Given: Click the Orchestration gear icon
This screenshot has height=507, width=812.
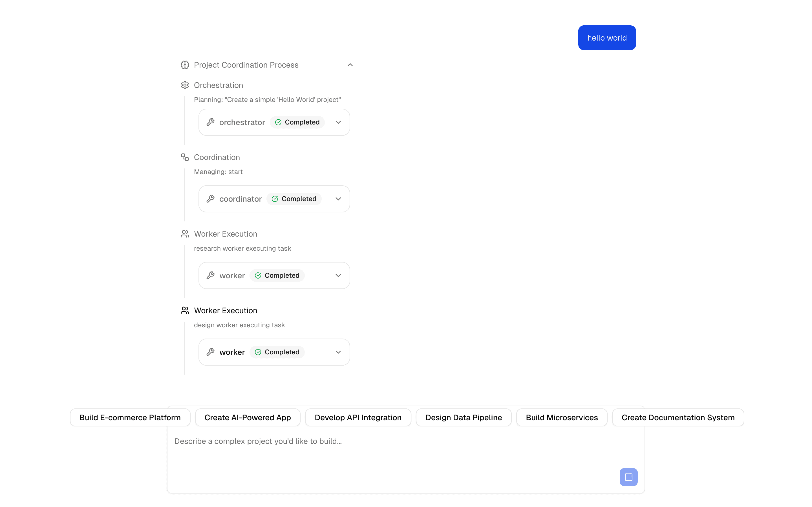Looking at the screenshot, I should click(185, 85).
